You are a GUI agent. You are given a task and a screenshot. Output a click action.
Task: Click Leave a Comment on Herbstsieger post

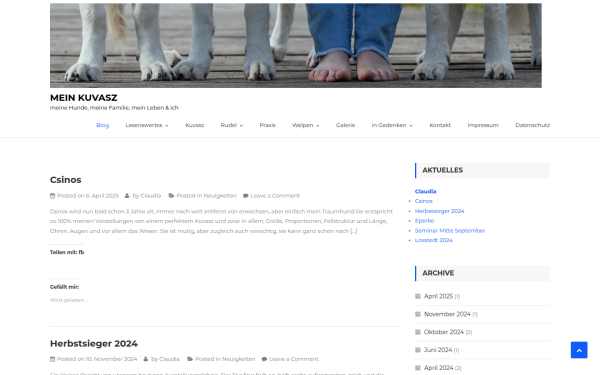293,359
